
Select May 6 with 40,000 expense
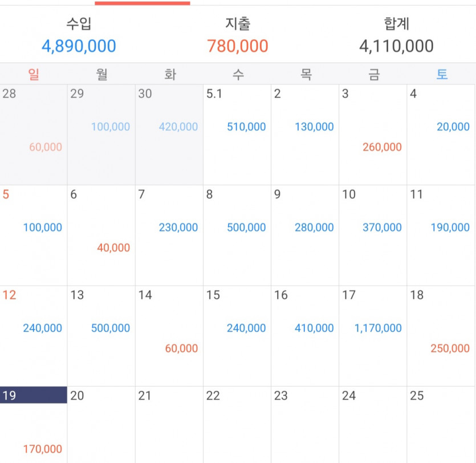pos(101,235)
